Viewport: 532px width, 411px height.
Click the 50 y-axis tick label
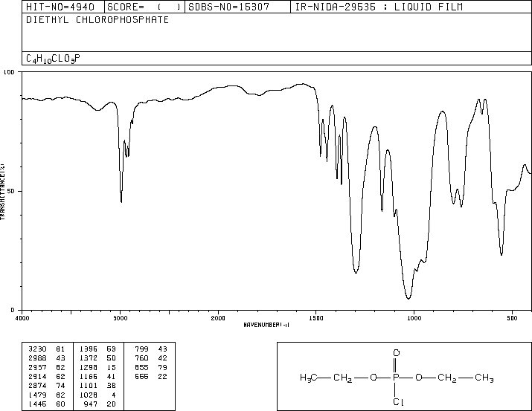(x=11, y=191)
